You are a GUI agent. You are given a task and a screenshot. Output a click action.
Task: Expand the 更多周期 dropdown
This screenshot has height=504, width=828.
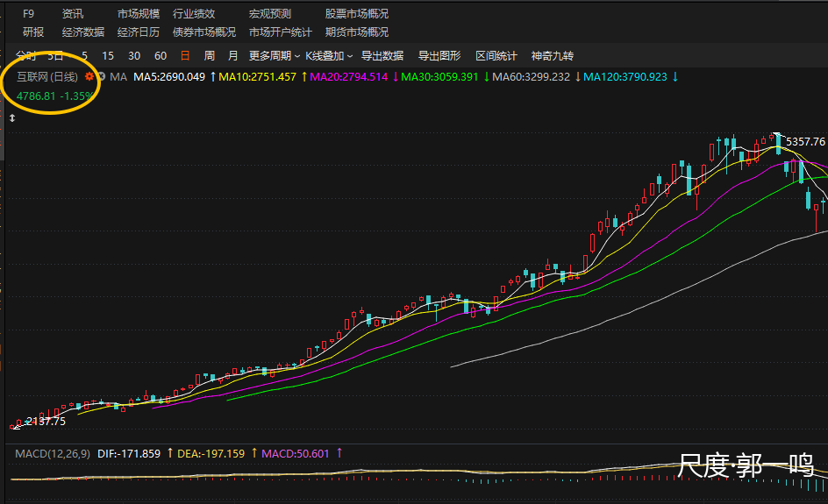tap(274, 55)
